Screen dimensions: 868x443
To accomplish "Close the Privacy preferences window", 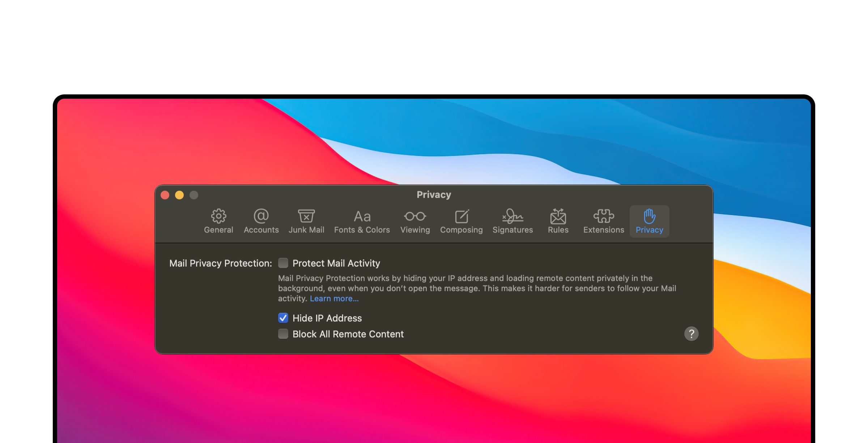I will click(166, 194).
